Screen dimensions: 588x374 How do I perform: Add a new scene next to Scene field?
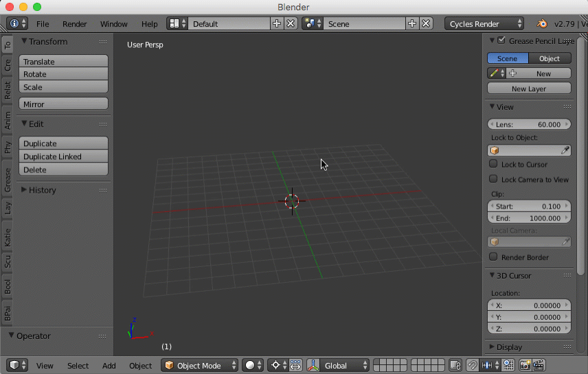coord(412,23)
